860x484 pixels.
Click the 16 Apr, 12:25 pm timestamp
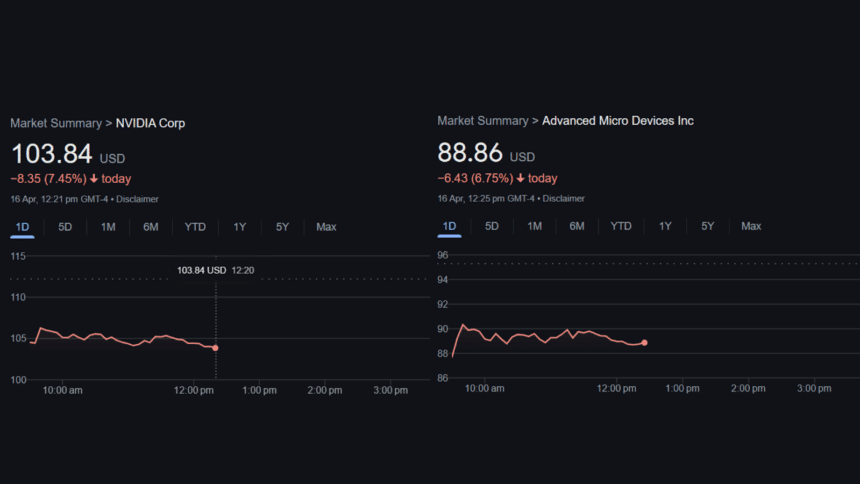tap(486, 199)
